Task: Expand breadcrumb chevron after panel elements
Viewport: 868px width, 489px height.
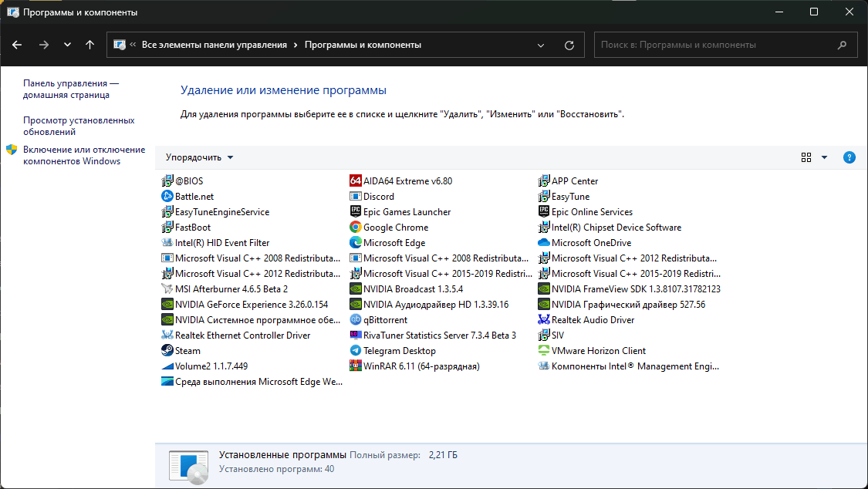Action: [x=296, y=46]
